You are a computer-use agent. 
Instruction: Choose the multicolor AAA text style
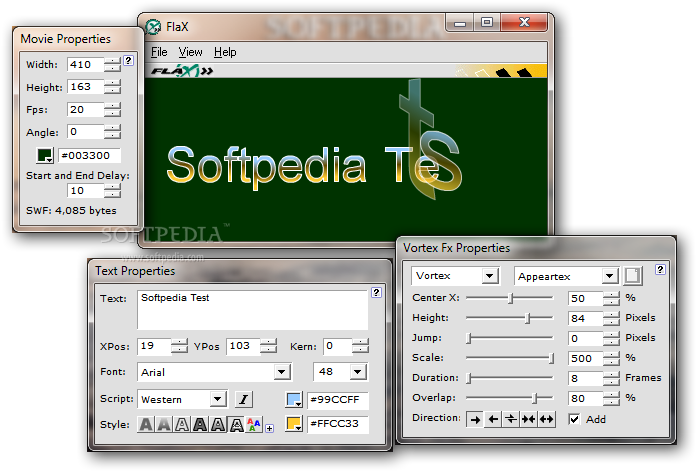254,424
